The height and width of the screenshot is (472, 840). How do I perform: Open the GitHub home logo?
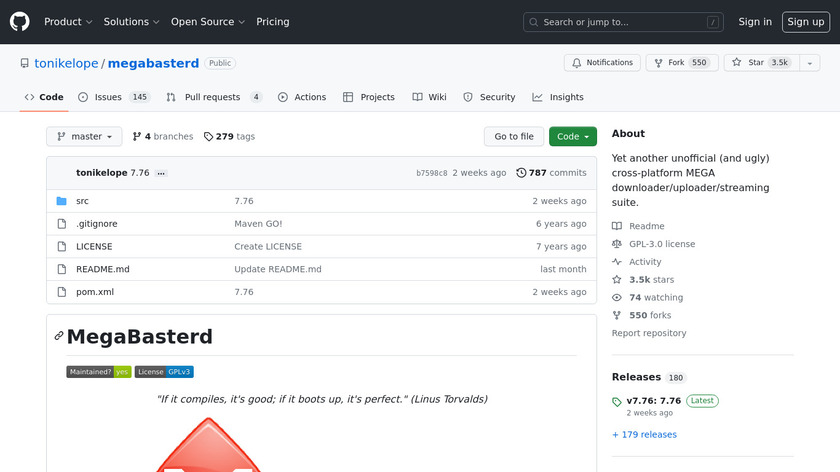click(20, 22)
